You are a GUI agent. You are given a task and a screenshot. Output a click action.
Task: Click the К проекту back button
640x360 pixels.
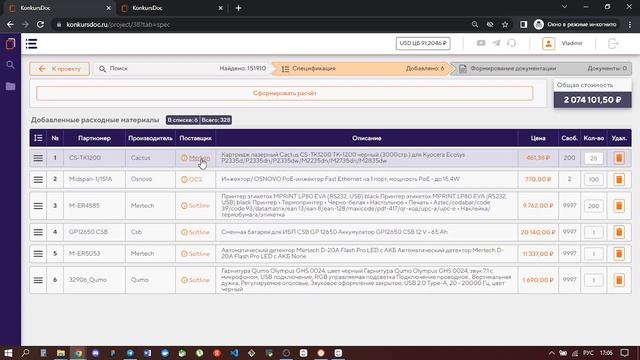[x=60, y=69]
